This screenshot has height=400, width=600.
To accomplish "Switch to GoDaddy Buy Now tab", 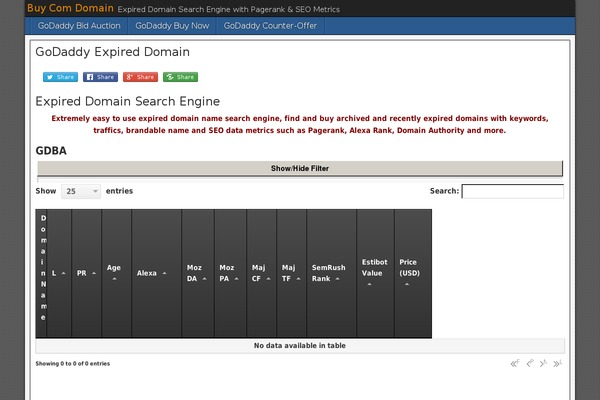I will (x=172, y=26).
